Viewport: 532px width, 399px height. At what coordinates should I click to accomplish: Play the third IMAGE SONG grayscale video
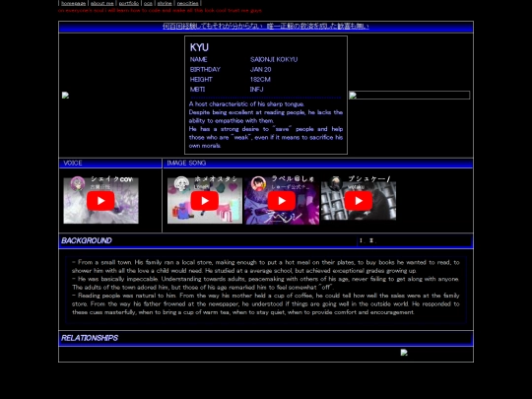coord(359,201)
